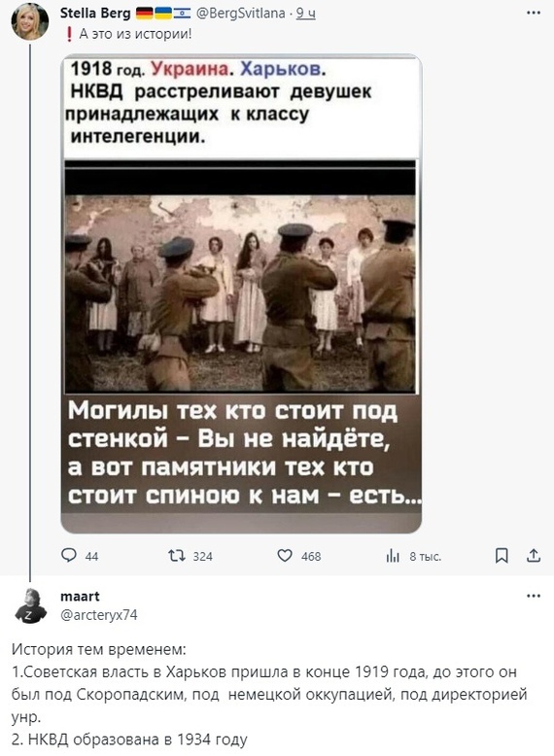The image size is (554, 756).
Task: Open the maart display name link
Action: coord(80,597)
